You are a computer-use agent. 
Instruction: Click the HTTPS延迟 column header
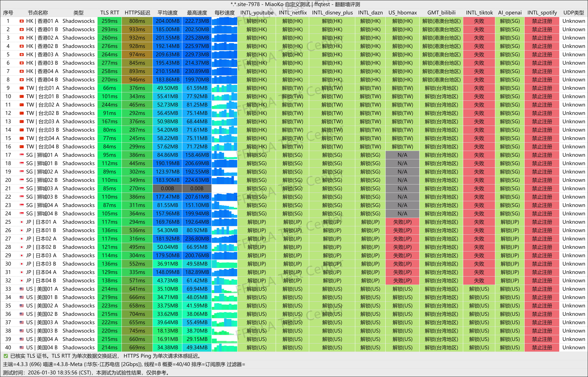click(x=137, y=13)
